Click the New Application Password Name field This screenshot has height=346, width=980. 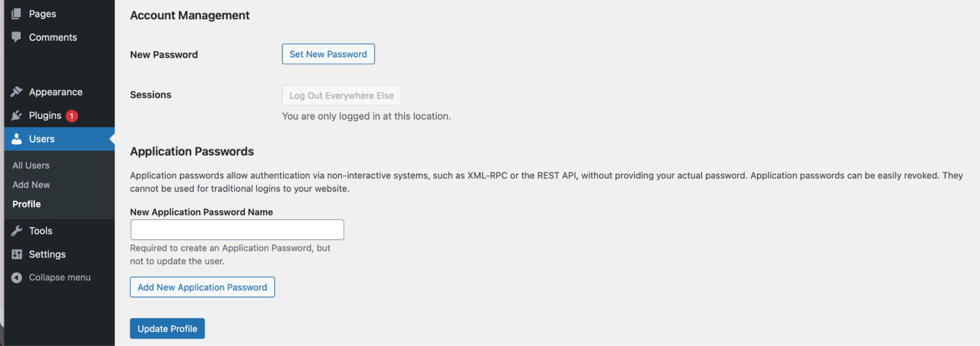(237, 229)
